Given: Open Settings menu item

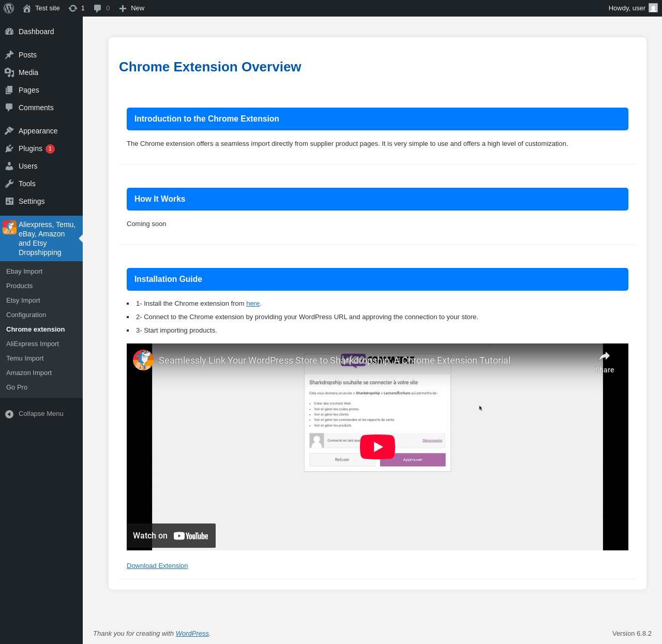Looking at the screenshot, I should [41, 201].
